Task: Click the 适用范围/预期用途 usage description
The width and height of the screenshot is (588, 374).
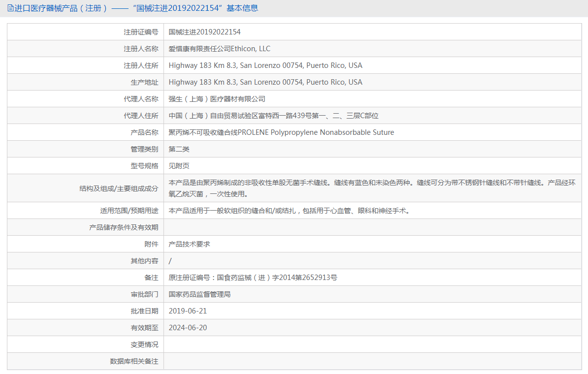Action: coord(289,211)
